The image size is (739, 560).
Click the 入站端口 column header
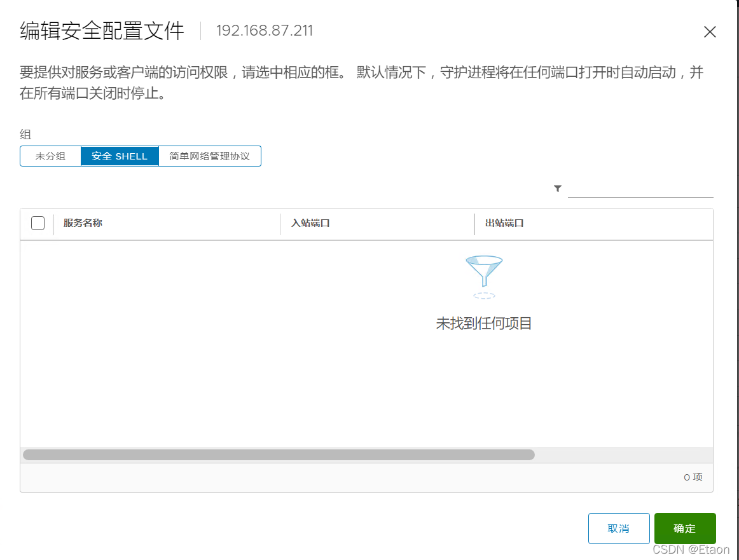(x=310, y=223)
